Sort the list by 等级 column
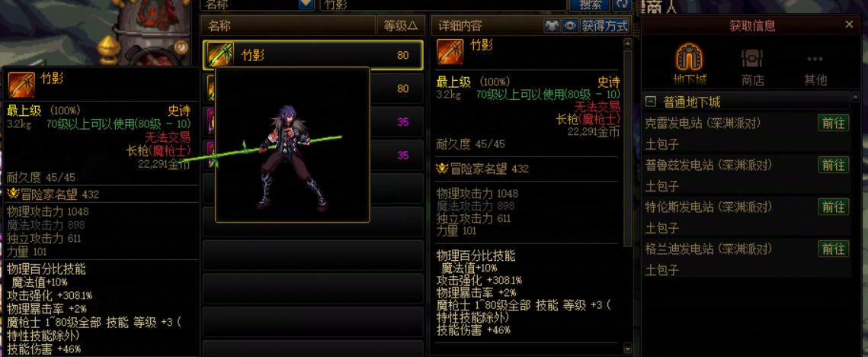This screenshot has width=868, height=357. tap(400, 25)
